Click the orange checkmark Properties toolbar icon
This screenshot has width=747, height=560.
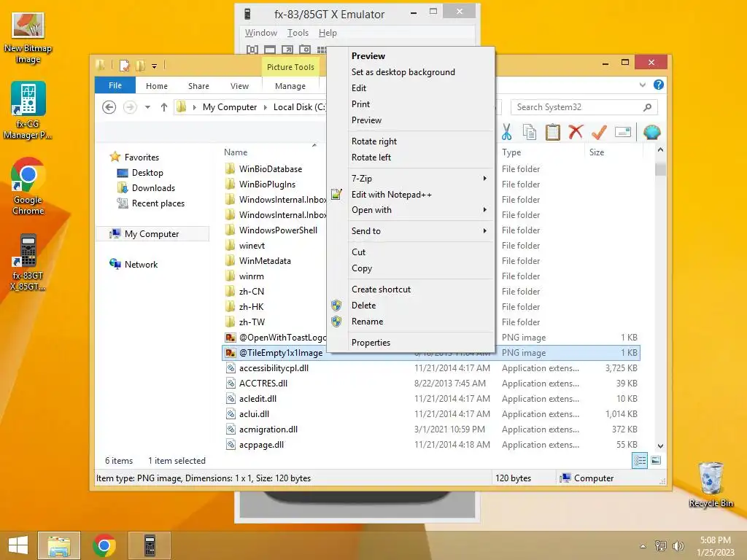click(x=599, y=133)
